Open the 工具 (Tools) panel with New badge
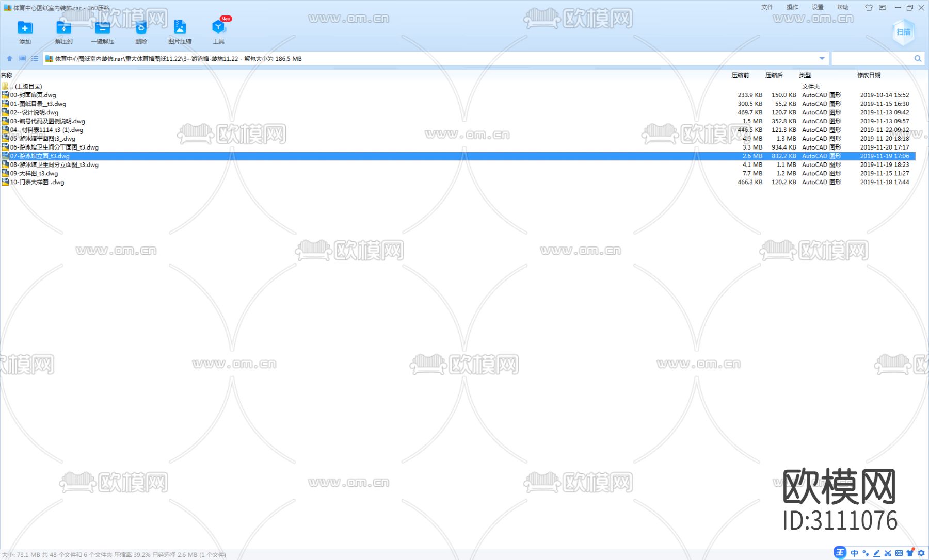Image resolution: width=929 pixels, height=560 pixels. pos(218,29)
